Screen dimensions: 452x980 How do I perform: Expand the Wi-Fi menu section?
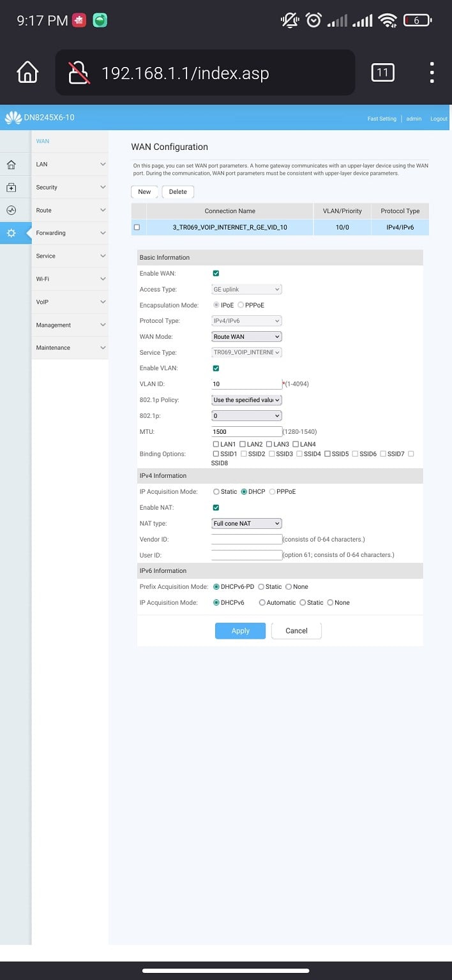[70, 279]
